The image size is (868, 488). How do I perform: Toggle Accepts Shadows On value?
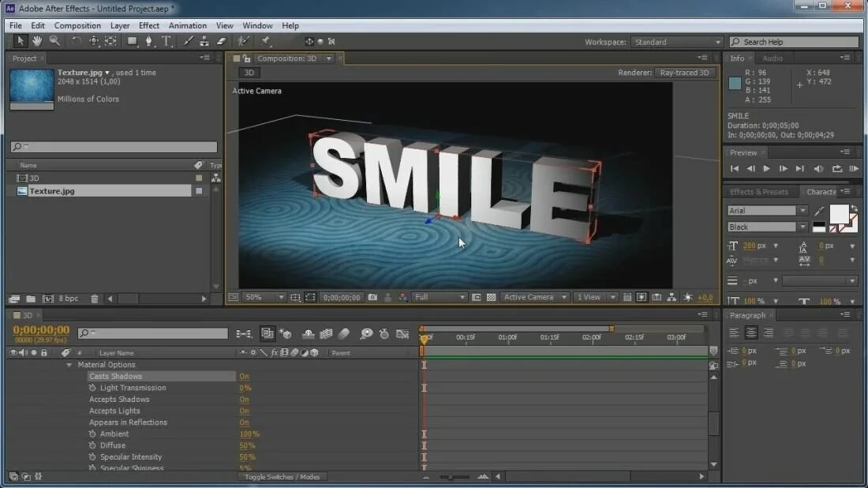click(x=244, y=400)
